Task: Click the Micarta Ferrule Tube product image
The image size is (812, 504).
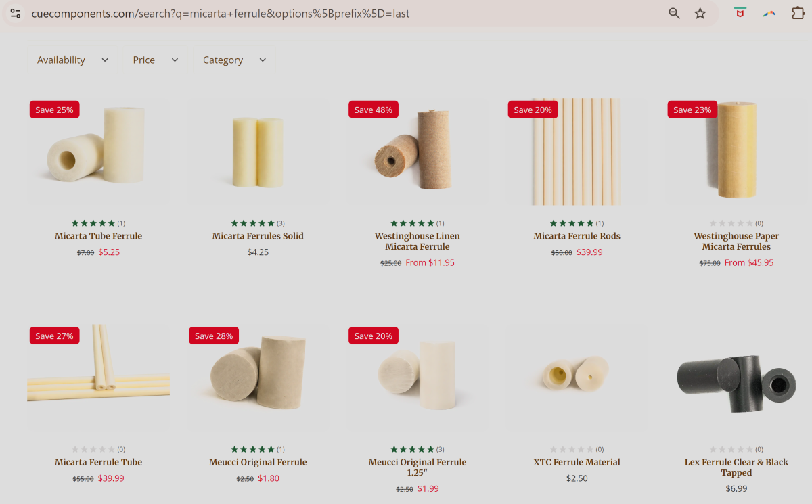Action: (99, 377)
